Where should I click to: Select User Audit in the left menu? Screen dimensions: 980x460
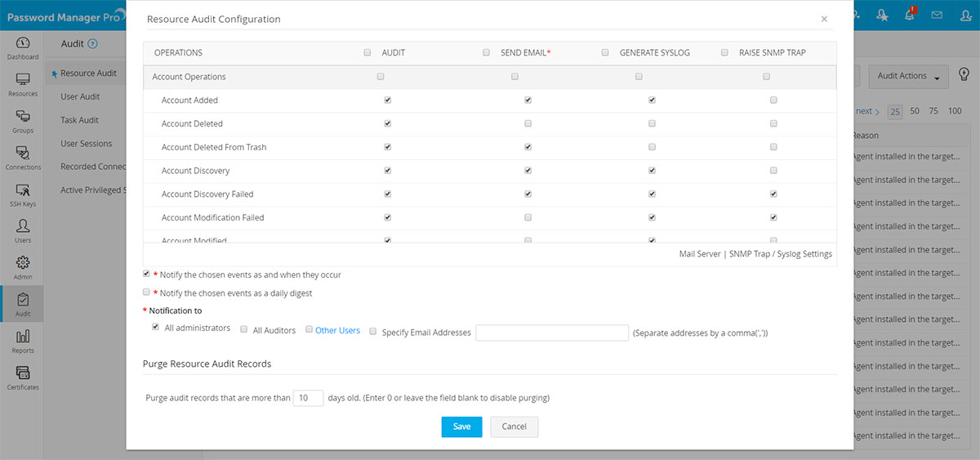tap(80, 96)
